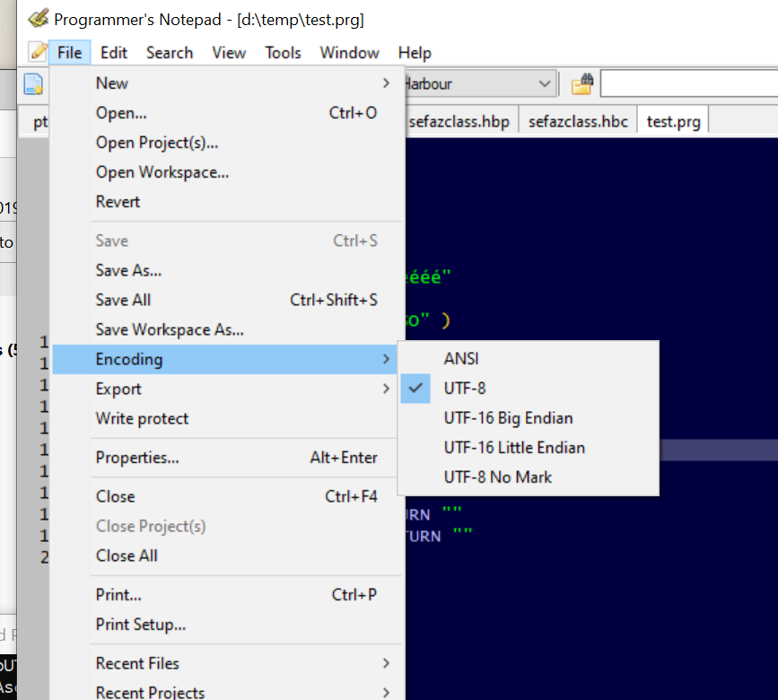Open the Window menu

(349, 53)
